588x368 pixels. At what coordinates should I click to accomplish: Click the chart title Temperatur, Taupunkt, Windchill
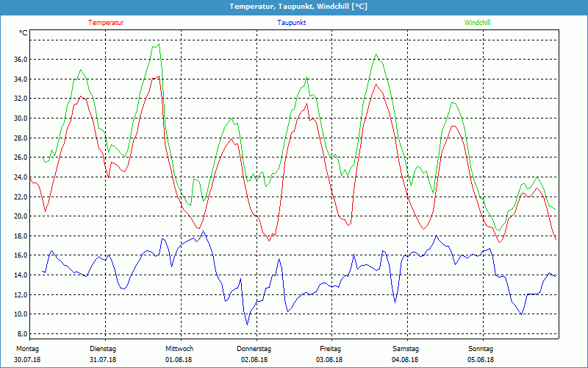point(298,7)
